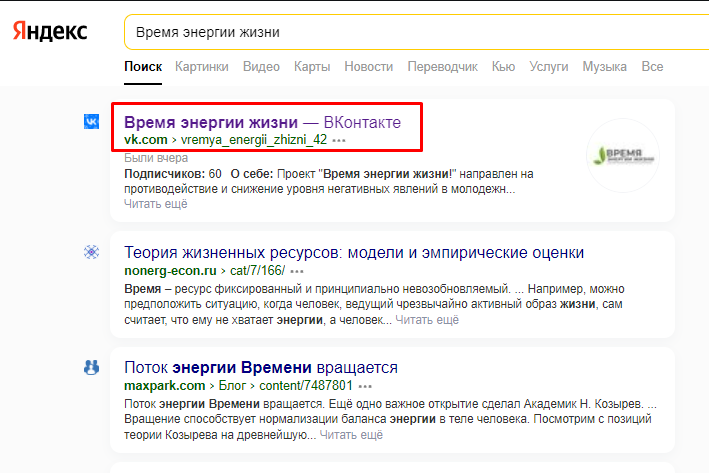Switch to the Услуги tab
The image size is (709, 473).
coord(548,66)
